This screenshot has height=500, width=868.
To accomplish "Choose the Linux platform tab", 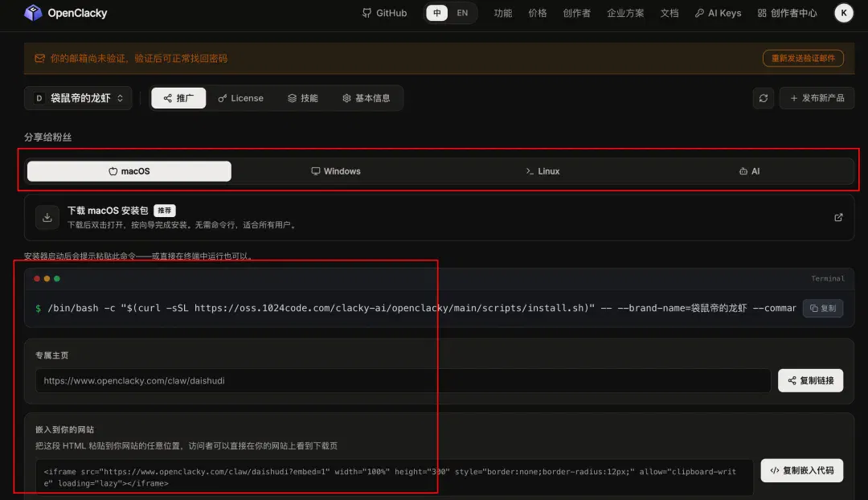I will (x=542, y=171).
